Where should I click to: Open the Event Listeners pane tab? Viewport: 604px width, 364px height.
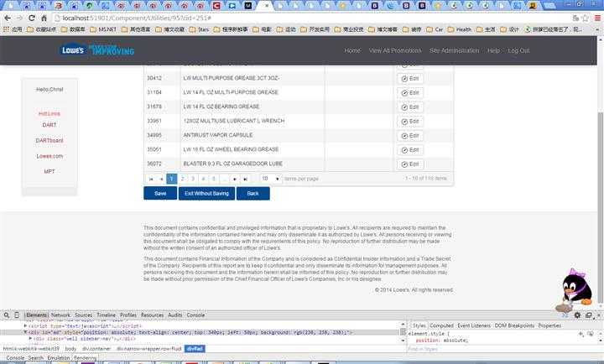474,326
